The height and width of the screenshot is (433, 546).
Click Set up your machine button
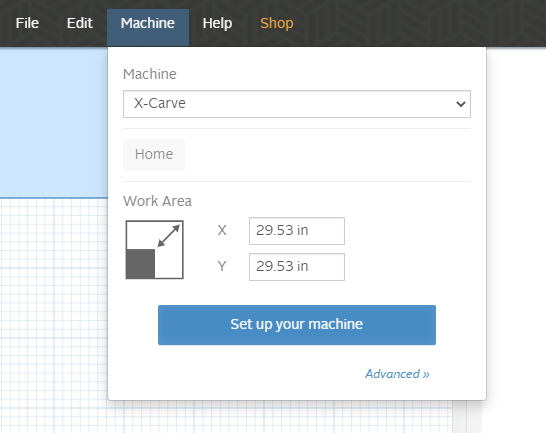point(297,325)
